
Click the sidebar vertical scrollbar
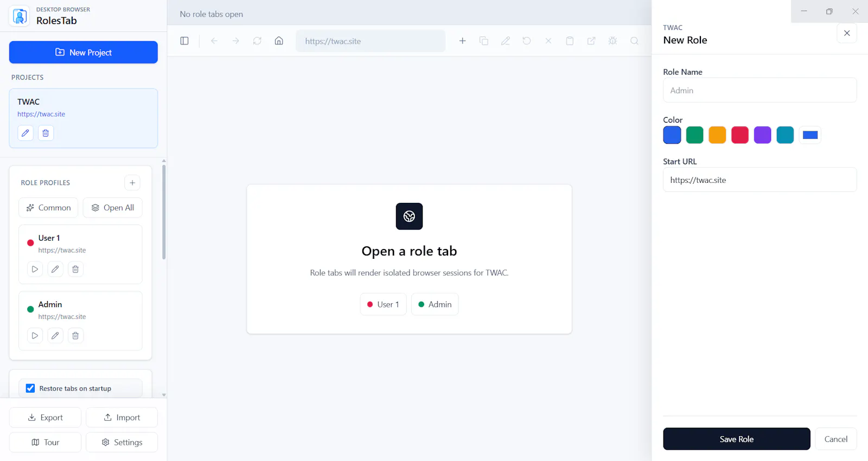click(164, 212)
